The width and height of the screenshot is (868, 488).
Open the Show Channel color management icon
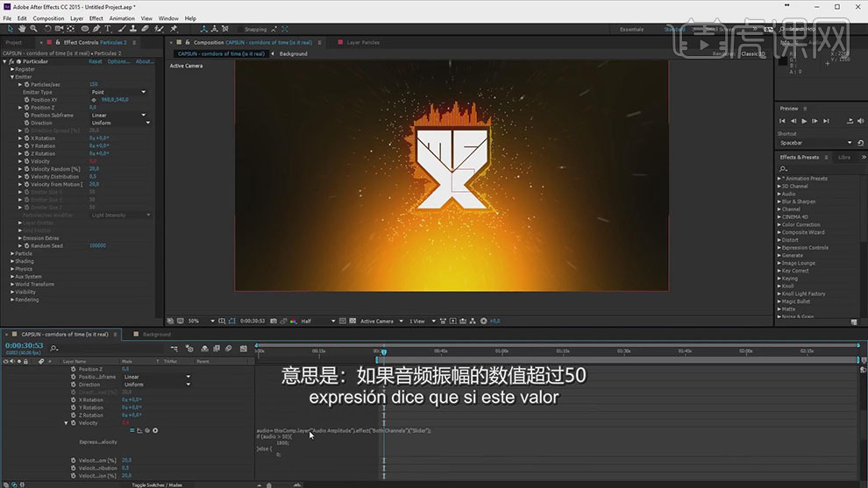click(x=294, y=321)
